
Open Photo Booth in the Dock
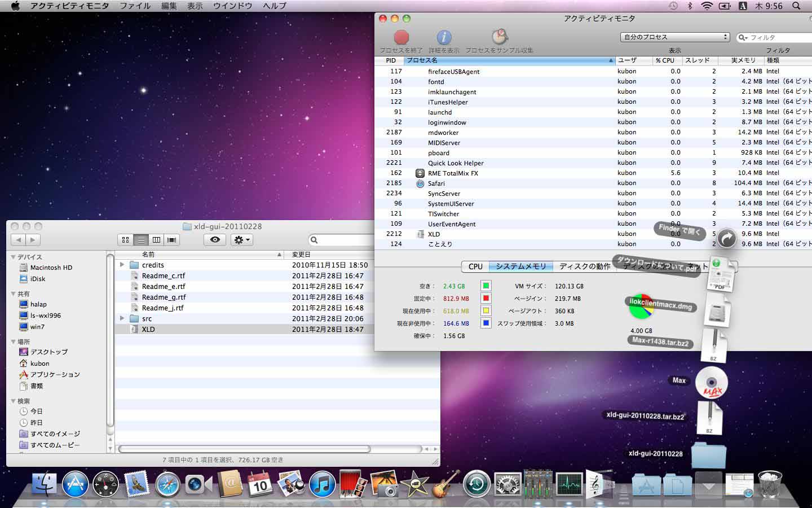[353, 484]
